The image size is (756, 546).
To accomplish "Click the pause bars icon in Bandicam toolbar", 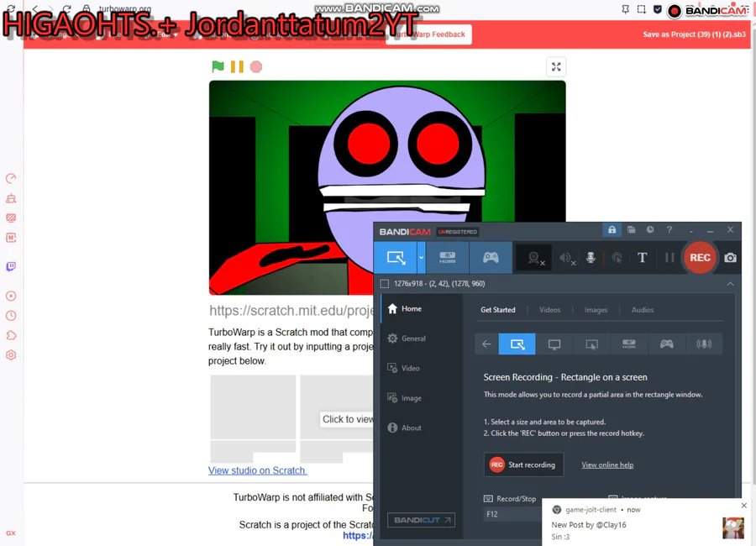I will (669, 258).
